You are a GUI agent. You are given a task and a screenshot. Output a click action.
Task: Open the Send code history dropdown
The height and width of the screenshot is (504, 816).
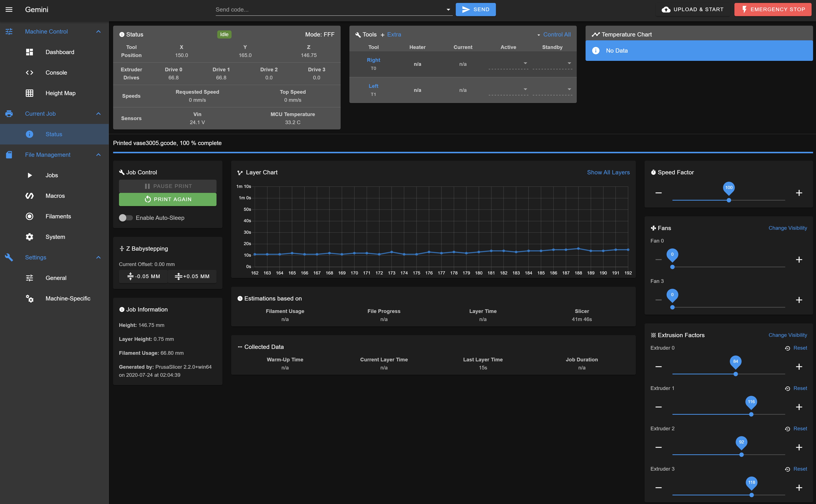(448, 10)
